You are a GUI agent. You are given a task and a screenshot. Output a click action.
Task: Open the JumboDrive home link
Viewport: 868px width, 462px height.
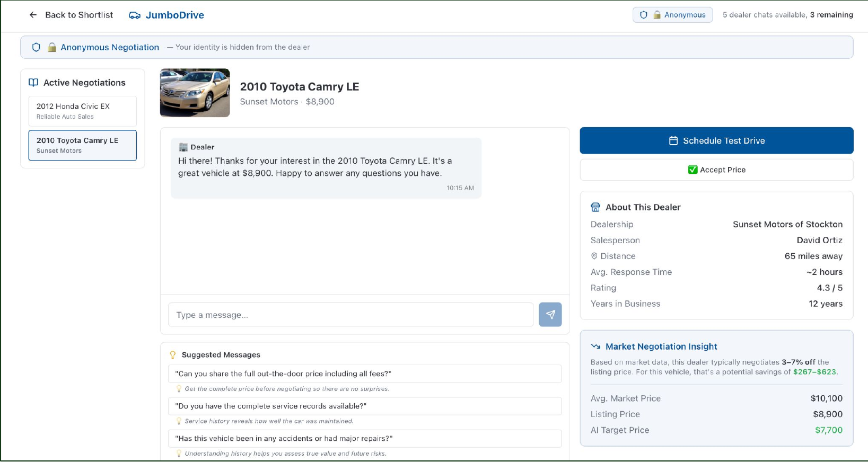[x=166, y=15]
